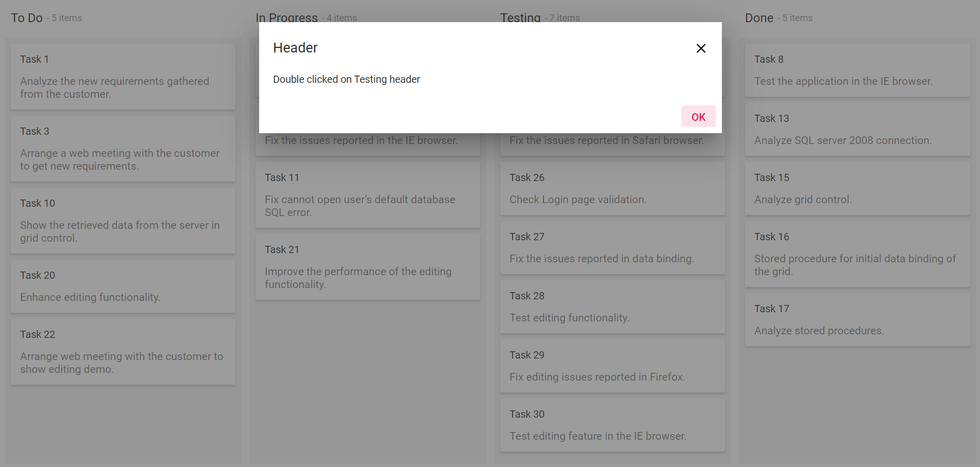Select the Task 1 card
Image resolution: width=980 pixels, height=467 pixels.
(123, 77)
